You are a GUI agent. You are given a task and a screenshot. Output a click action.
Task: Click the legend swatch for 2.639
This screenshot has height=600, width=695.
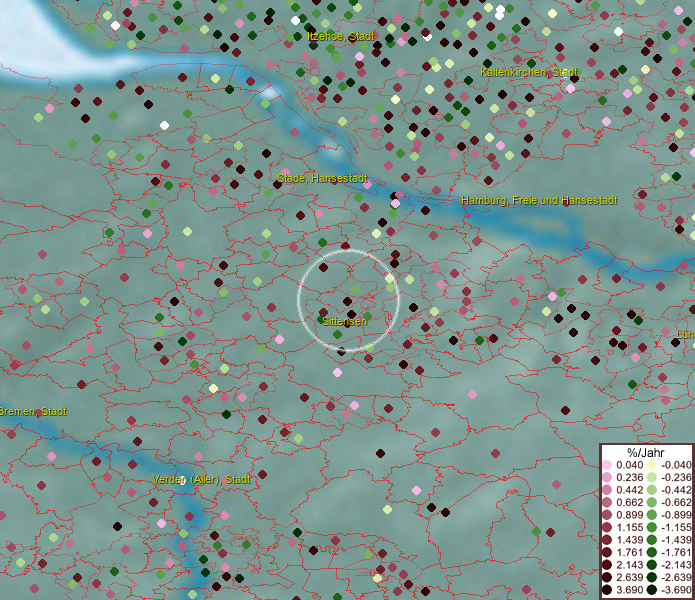pyautogui.click(x=607, y=577)
